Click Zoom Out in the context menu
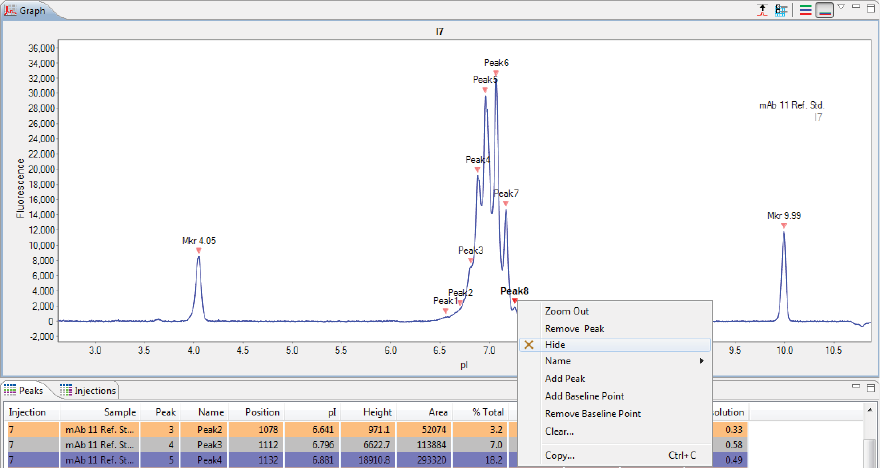Image resolution: width=880 pixels, height=468 pixels. coord(566,311)
